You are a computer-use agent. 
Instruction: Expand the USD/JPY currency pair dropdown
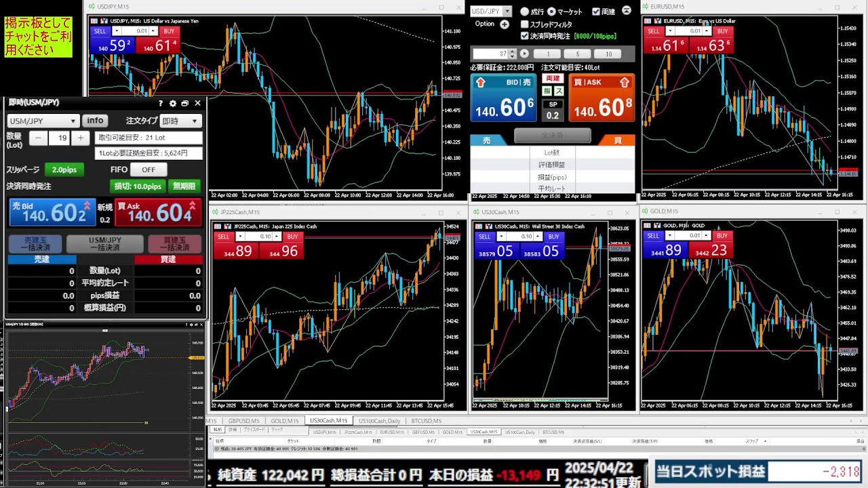point(507,12)
